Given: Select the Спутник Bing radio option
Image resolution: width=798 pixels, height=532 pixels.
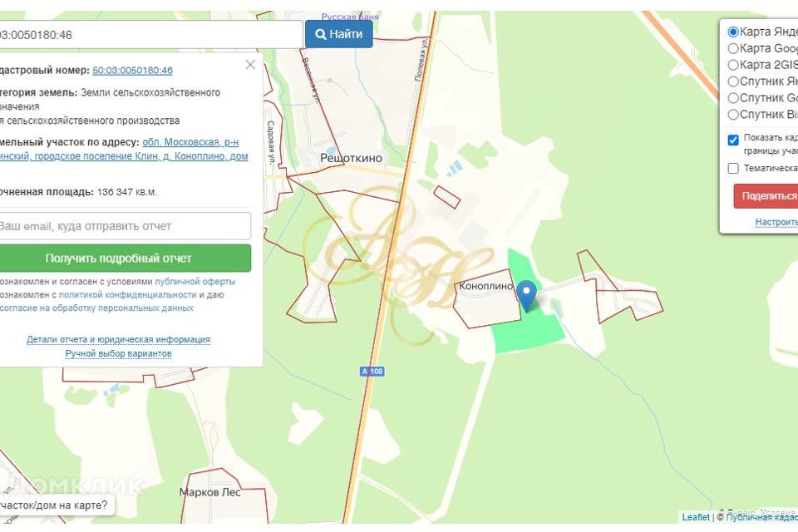Looking at the screenshot, I should [733, 115].
